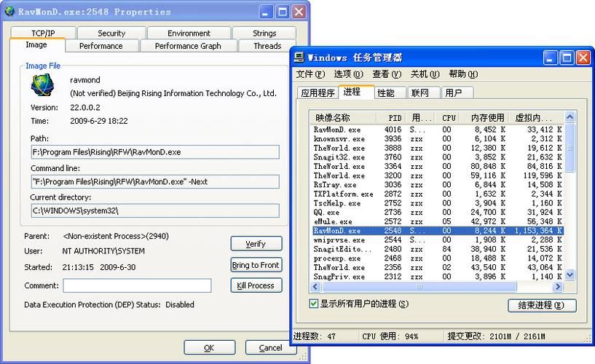Screen dimensions: 595x364
Task: Open the 文件(F) menu in Task Manager
Action: tap(310, 74)
